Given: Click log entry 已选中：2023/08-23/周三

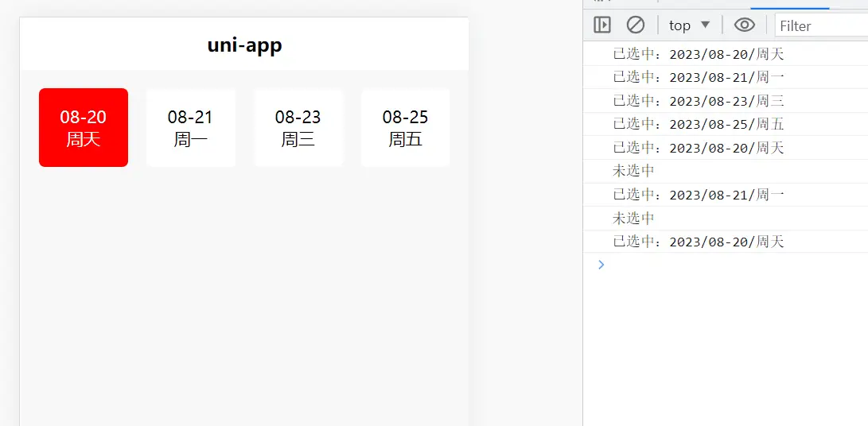Looking at the screenshot, I should click(x=698, y=101).
